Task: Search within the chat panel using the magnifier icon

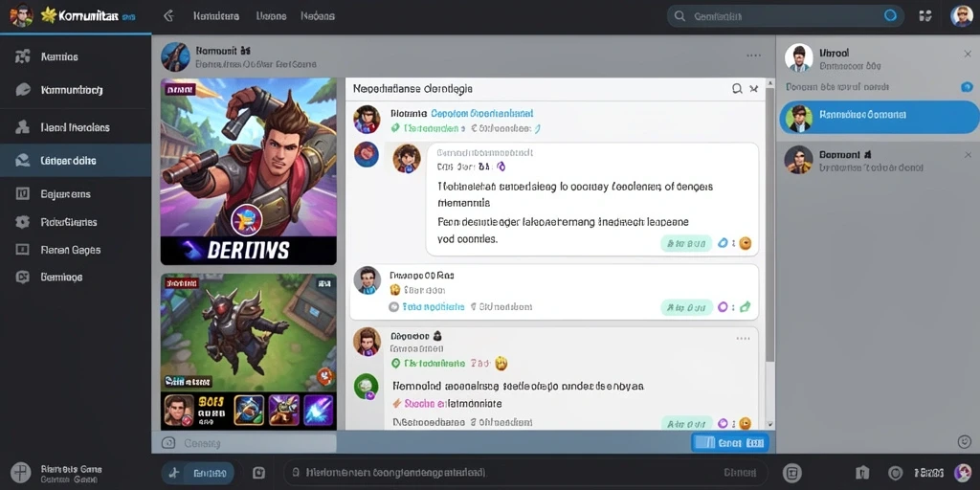Action: point(738,89)
